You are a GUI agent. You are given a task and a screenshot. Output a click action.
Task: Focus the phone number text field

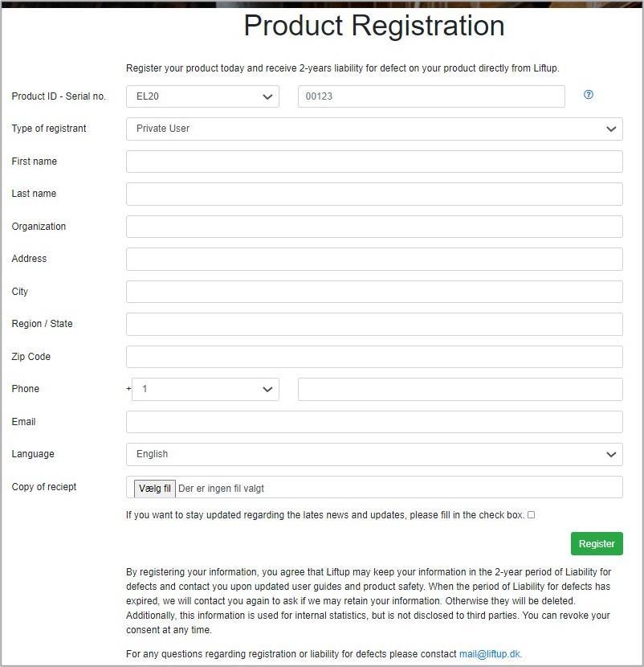coord(460,389)
